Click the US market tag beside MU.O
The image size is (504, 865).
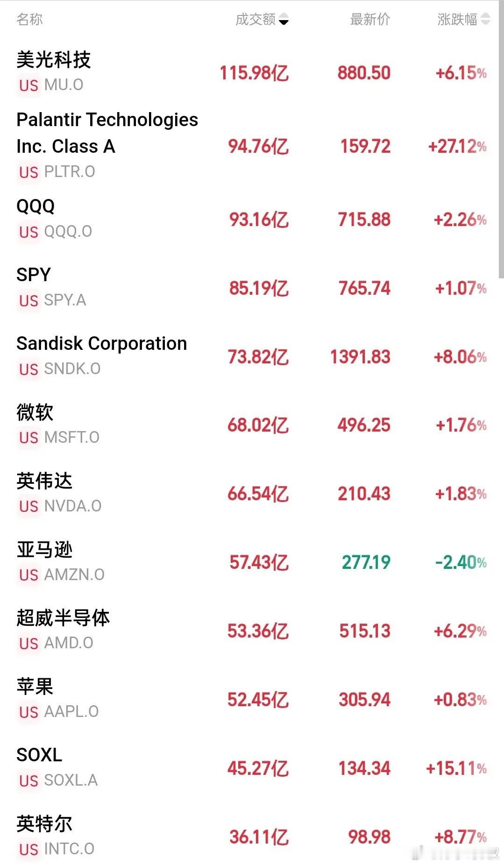[28, 85]
